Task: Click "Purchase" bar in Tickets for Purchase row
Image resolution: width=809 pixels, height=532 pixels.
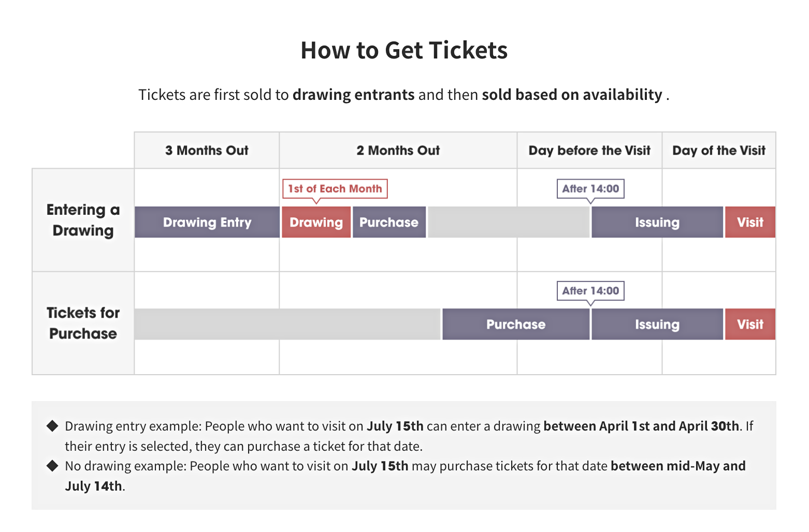Action: [x=516, y=324]
